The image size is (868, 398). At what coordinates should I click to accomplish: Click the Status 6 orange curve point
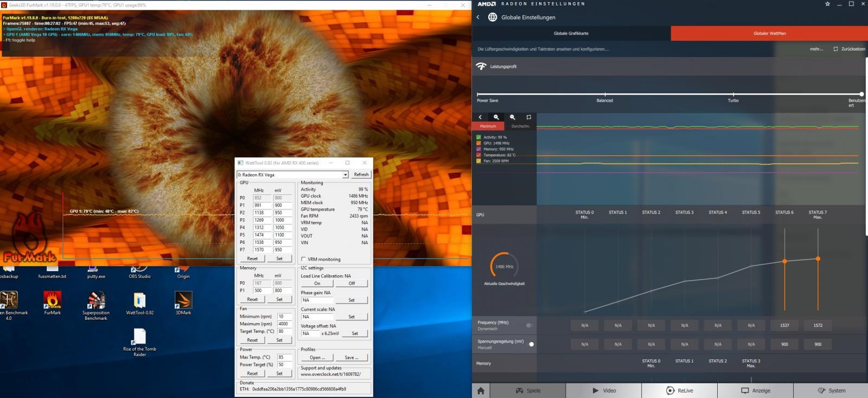click(x=784, y=261)
